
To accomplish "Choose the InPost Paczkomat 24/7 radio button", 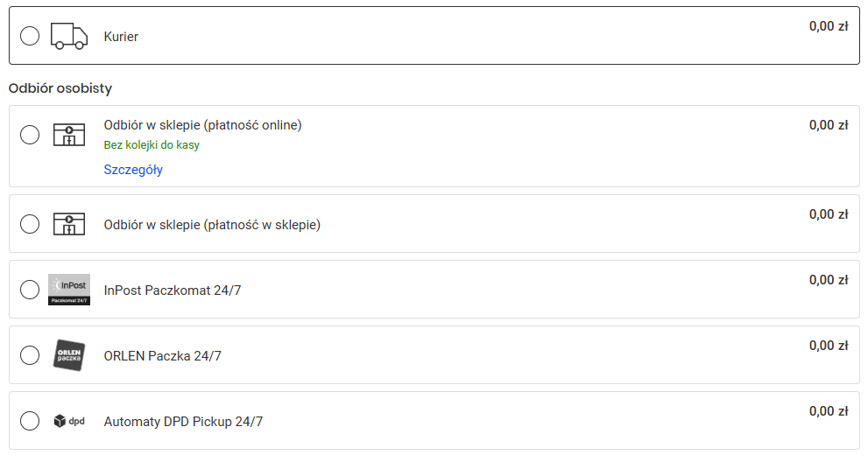I will tap(30, 290).
